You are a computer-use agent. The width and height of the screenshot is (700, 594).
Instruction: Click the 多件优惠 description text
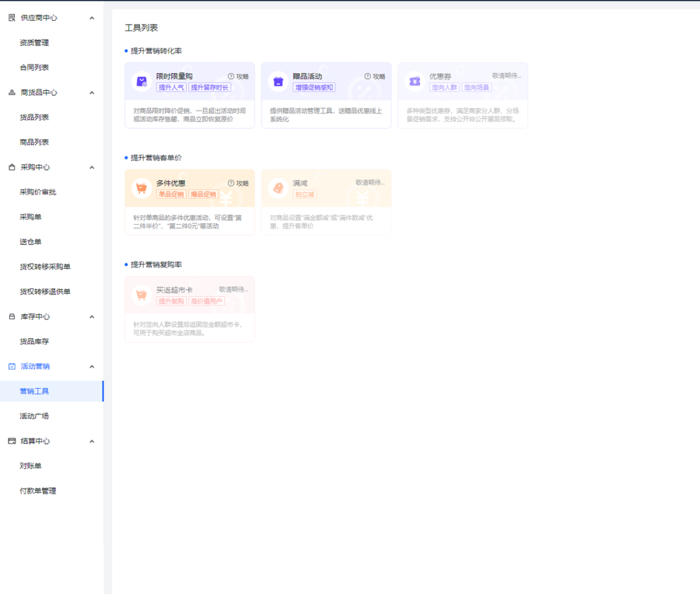coord(187,222)
